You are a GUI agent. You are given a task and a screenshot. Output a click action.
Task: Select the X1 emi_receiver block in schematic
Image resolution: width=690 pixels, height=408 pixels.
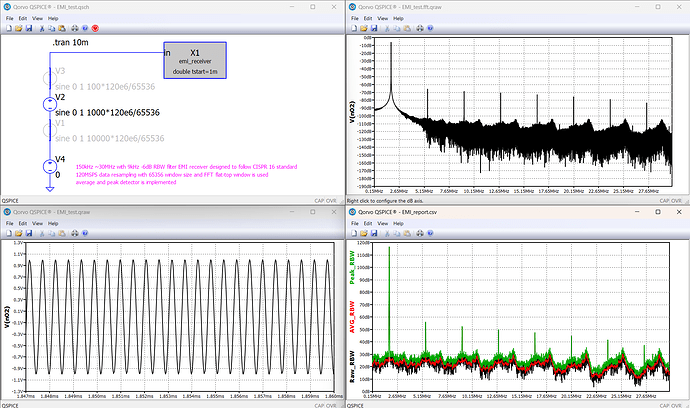(x=195, y=60)
